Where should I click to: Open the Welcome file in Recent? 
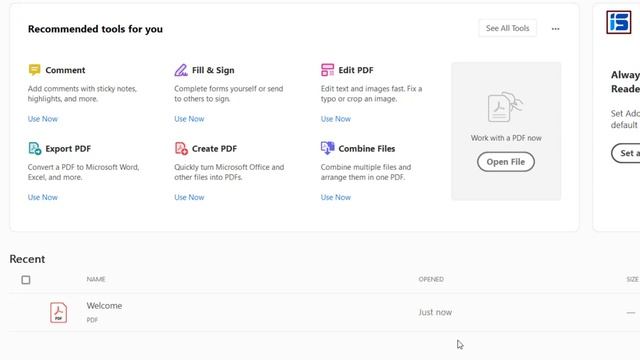[104, 306]
